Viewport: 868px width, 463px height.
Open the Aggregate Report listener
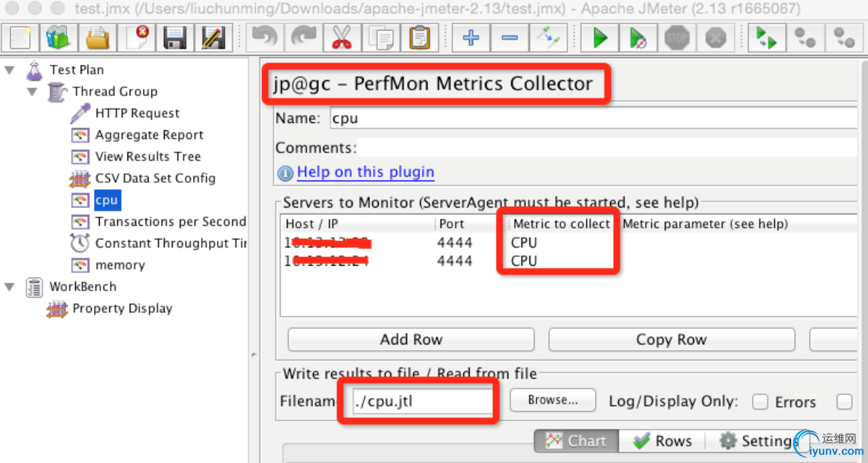coord(149,135)
